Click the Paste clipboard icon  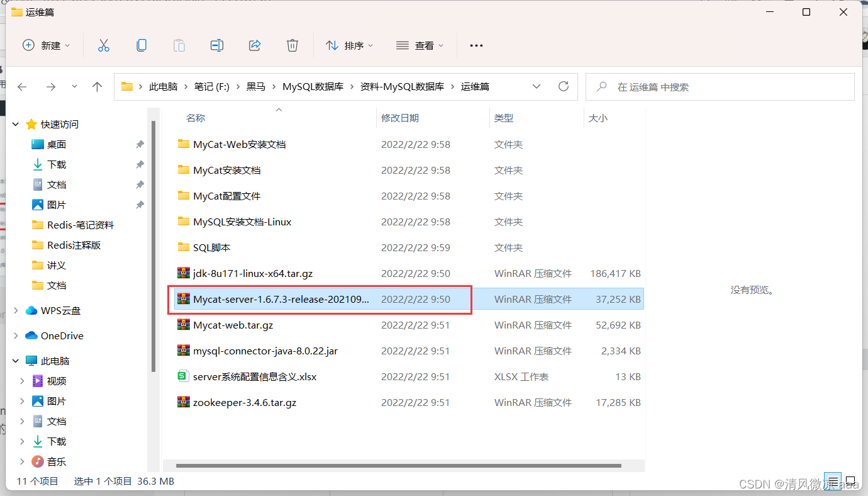click(179, 45)
